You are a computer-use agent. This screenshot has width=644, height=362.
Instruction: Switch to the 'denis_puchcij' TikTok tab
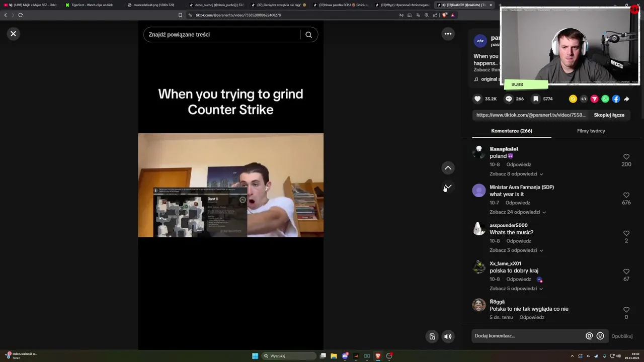click(x=216, y=5)
